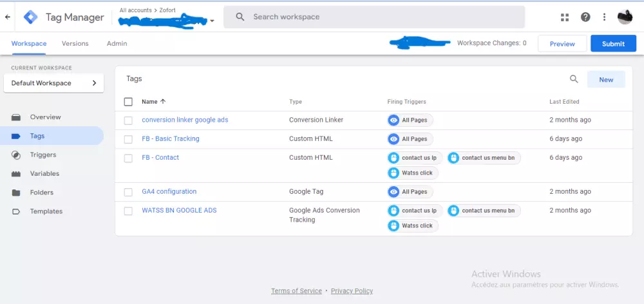The height and width of the screenshot is (304, 644).
Task: Open the three-dot more options menu
Action: [604, 17]
